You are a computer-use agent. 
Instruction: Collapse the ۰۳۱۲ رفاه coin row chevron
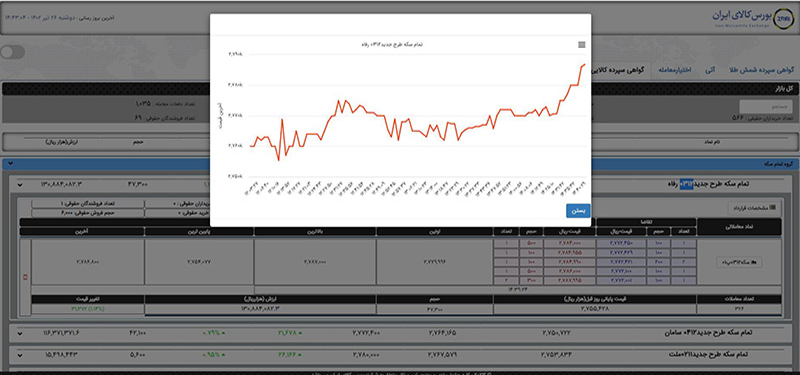[x=20, y=184]
